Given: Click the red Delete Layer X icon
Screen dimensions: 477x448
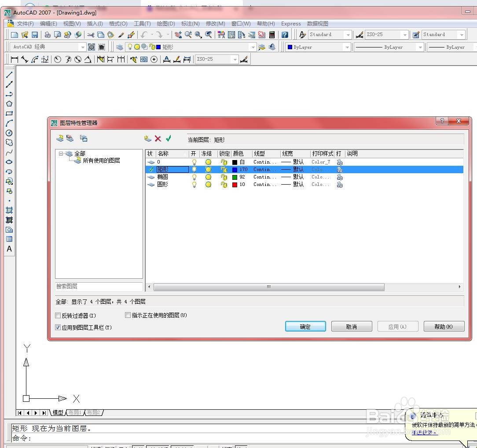Looking at the screenshot, I should (158, 138).
